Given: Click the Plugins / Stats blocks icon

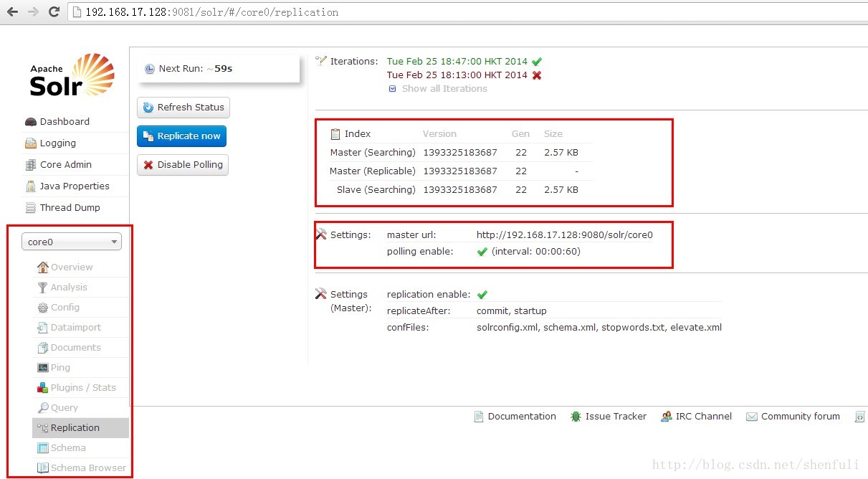Looking at the screenshot, I should 43,388.
